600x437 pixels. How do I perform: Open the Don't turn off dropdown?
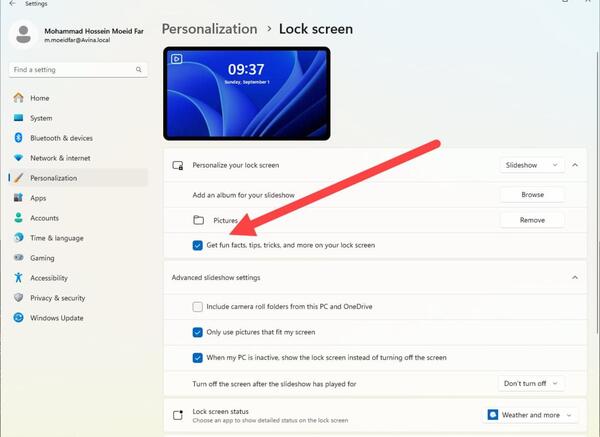click(x=531, y=383)
